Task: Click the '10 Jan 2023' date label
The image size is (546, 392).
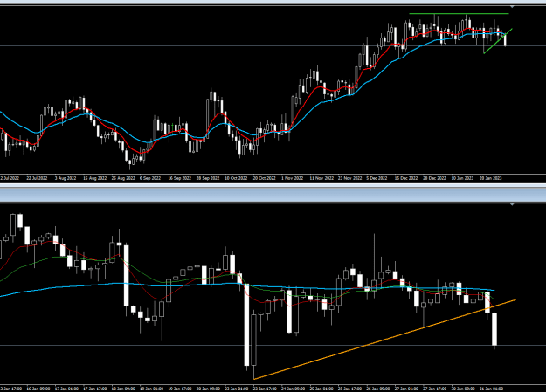Action: coord(462,178)
